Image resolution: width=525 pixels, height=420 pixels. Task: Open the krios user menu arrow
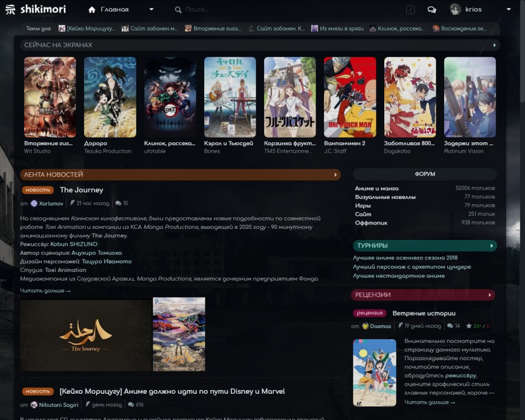coord(509,9)
